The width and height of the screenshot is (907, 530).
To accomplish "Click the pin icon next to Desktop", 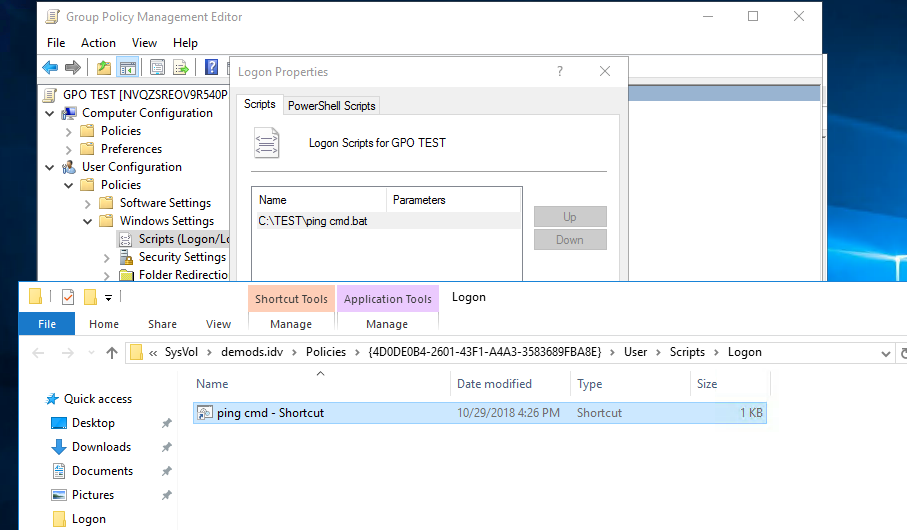I will click(x=167, y=423).
